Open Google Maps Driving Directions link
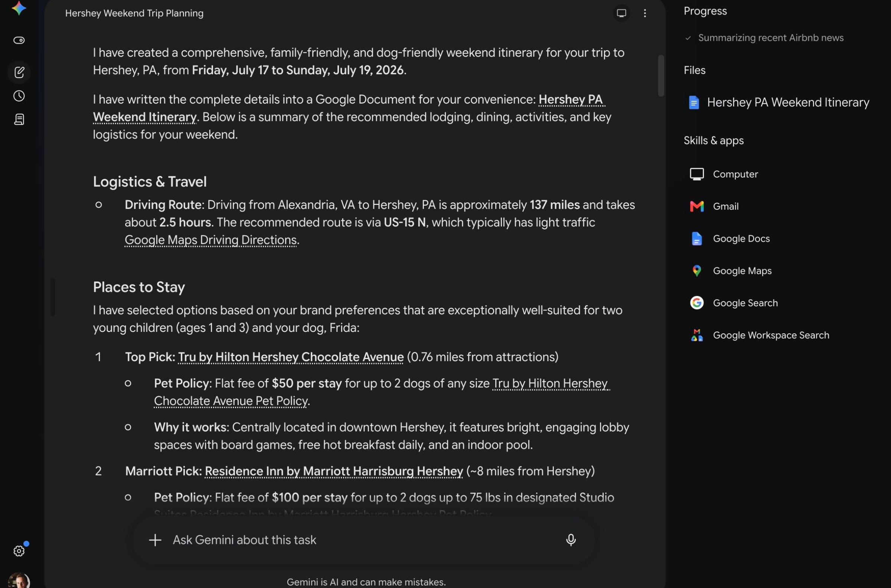The height and width of the screenshot is (588, 891). [x=211, y=240]
